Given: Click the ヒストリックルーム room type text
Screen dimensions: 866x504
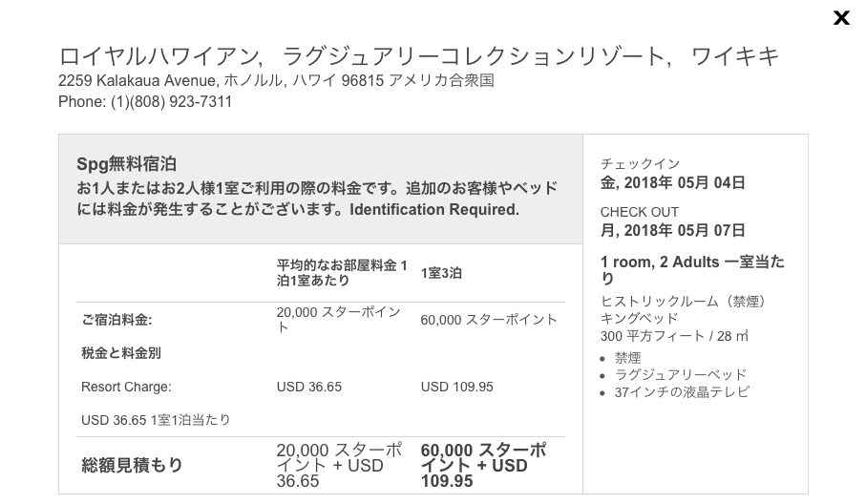Looking at the screenshot, I should click(x=683, y=302).
